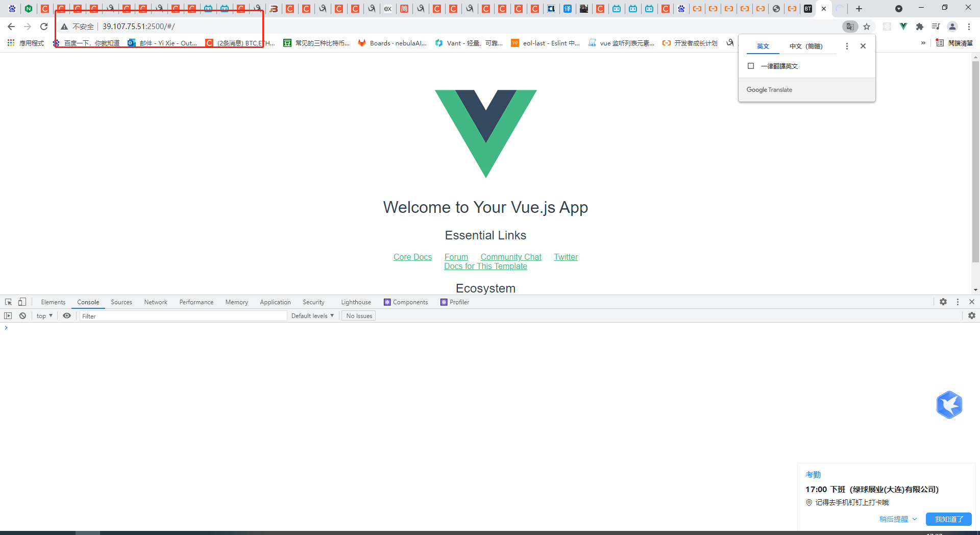Click the not secure warning icon
The image size is (980, 535).
[x=64, y=27]
